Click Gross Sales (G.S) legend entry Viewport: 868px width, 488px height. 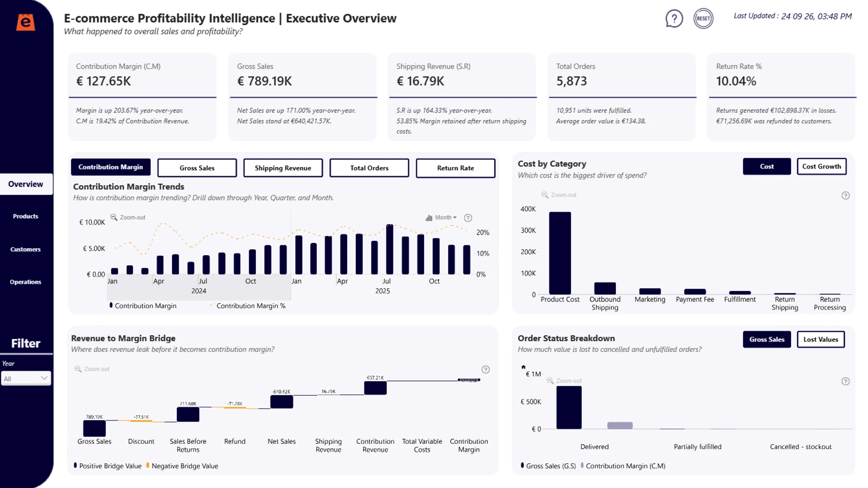click(x=548, y=466)
